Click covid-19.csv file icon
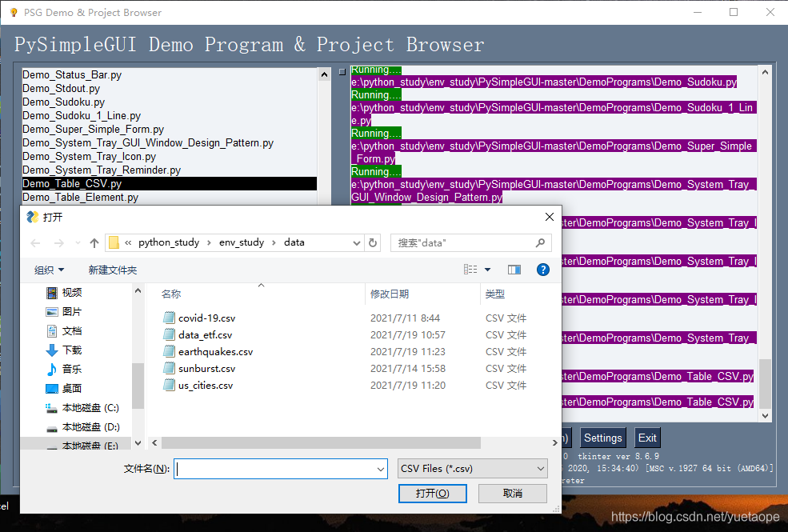Screen dimensions: 788x532 pos(169,318)
